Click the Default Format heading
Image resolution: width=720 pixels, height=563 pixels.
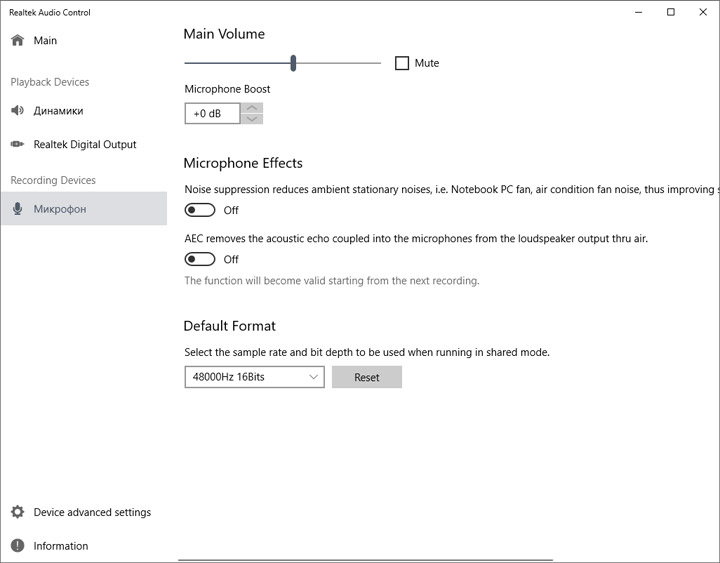click(x=230, y=326)
